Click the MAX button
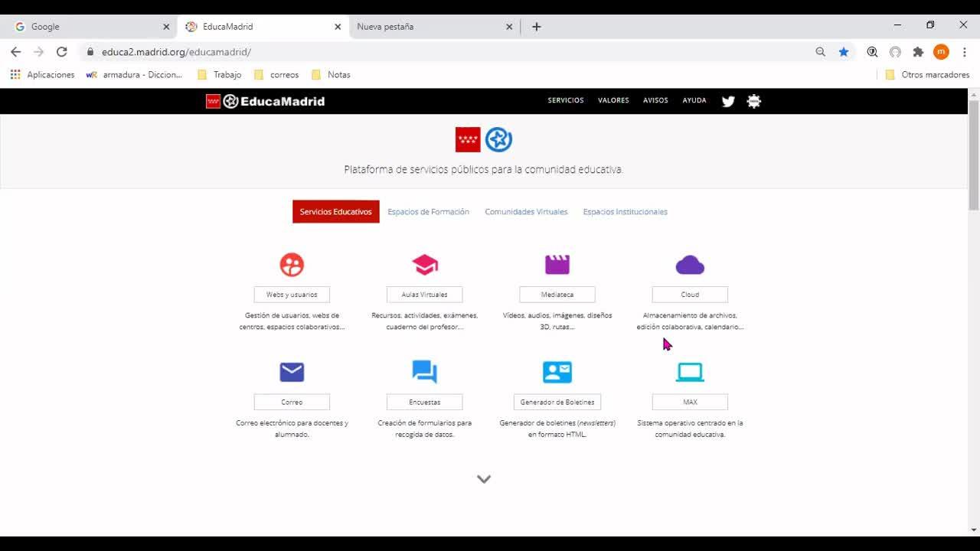980x551 pixels. (690, 402)
